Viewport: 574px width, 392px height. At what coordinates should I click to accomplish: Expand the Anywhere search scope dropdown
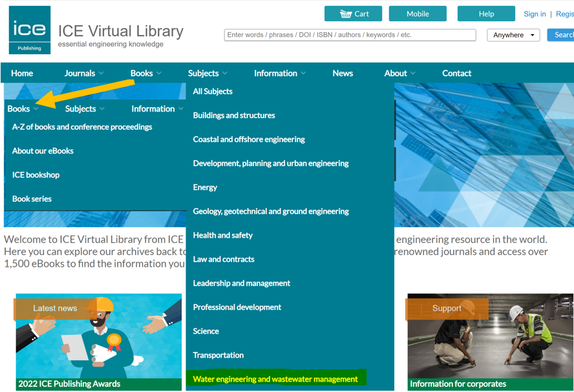[513, 35]
